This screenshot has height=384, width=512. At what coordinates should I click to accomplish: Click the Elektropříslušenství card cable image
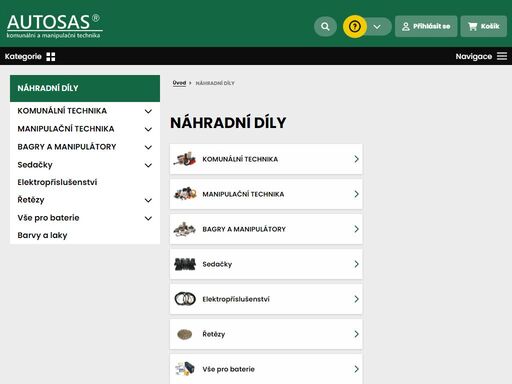pos(185,299)
